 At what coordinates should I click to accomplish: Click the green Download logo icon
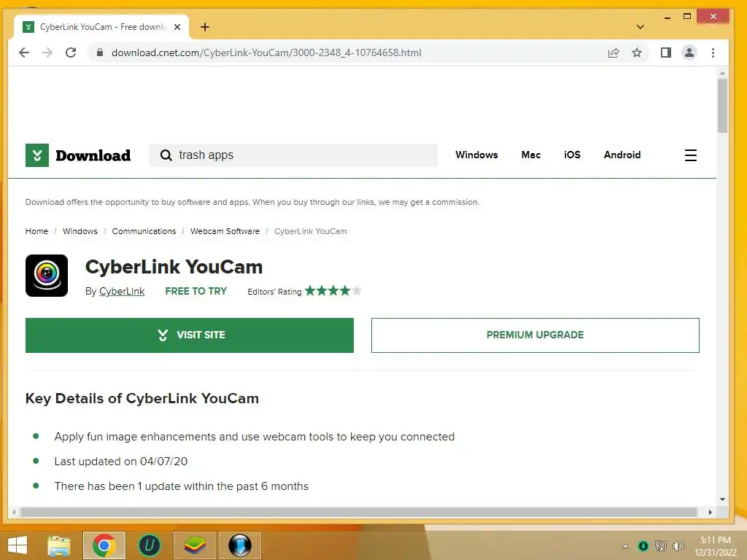click(x=37, y=155)
